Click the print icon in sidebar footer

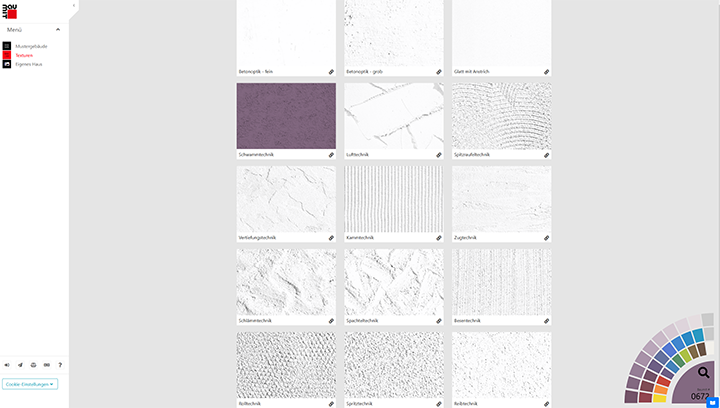33,365
